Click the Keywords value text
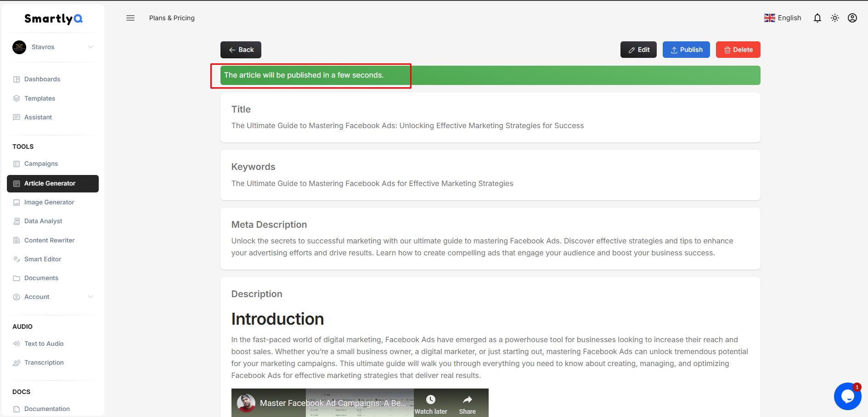 (x=372, y=184)
